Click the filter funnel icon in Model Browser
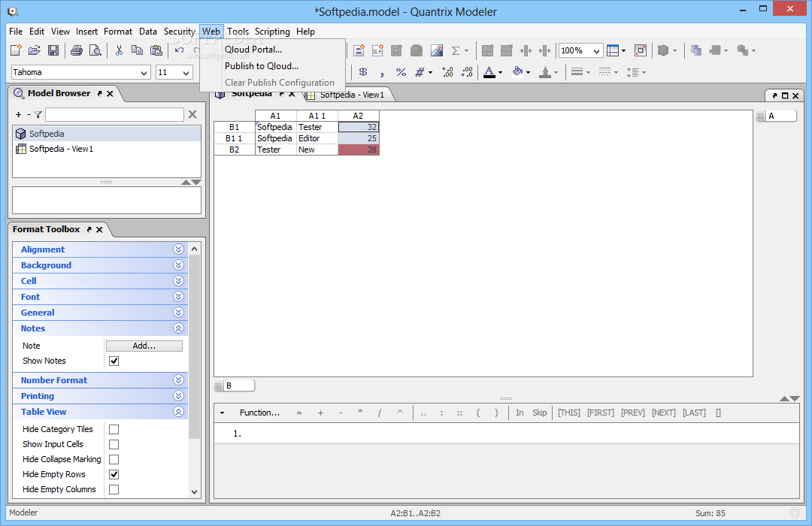The width and height of the screenshot is (812, 526). coord(38,114)
